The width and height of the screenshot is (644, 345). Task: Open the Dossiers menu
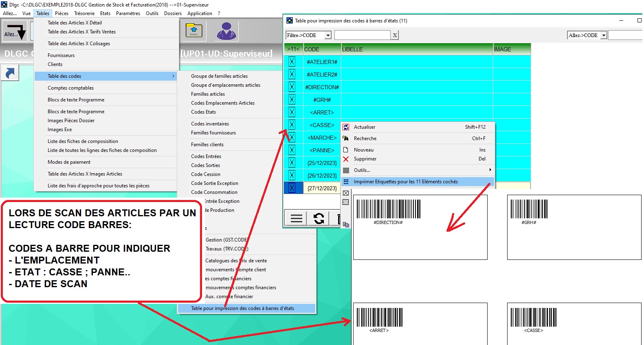pos(173,13)
